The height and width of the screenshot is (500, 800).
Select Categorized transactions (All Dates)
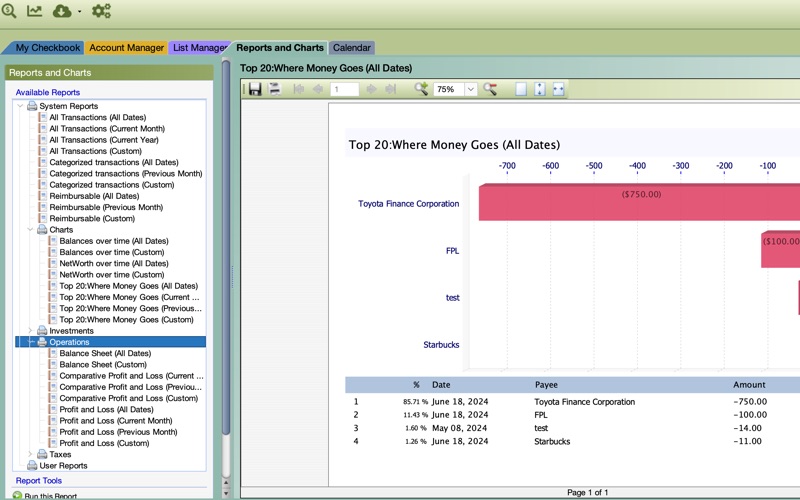(114, 162)
